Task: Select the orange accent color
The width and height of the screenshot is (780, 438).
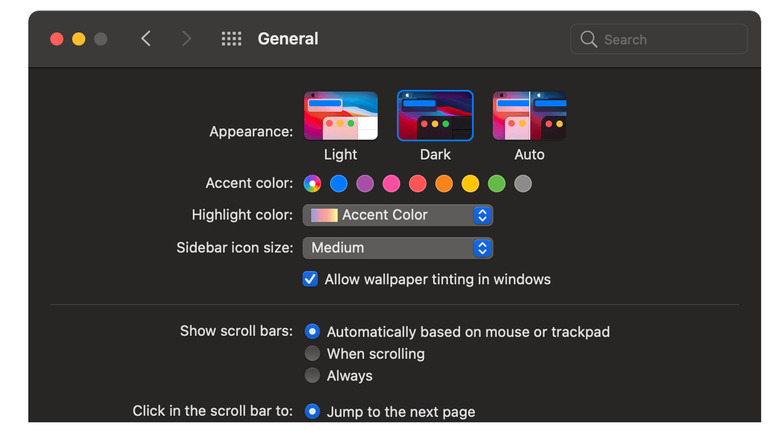Action: coord(444,184)
